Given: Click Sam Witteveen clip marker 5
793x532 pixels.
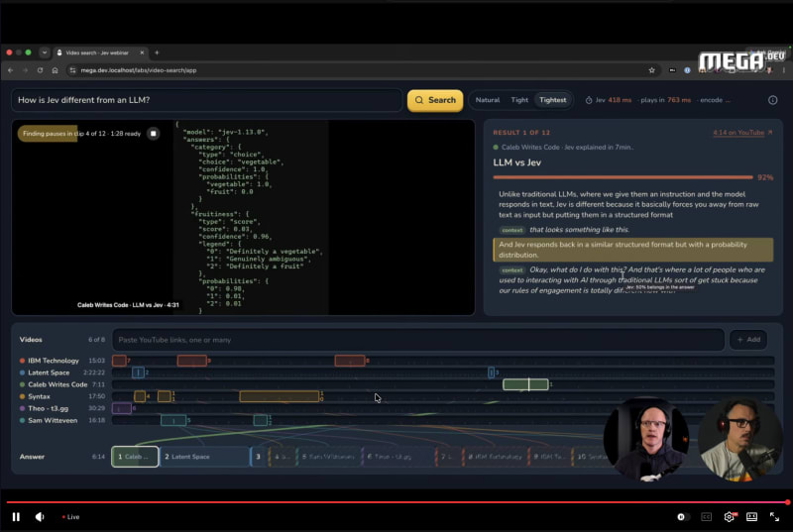Looking at the screenshot, I should (x=173, y=420).
